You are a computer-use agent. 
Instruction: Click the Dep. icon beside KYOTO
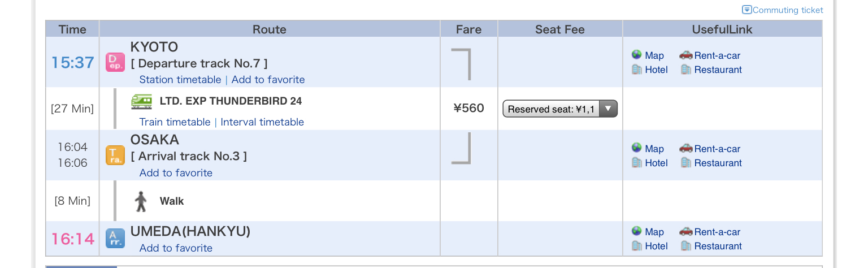(115, 62)
